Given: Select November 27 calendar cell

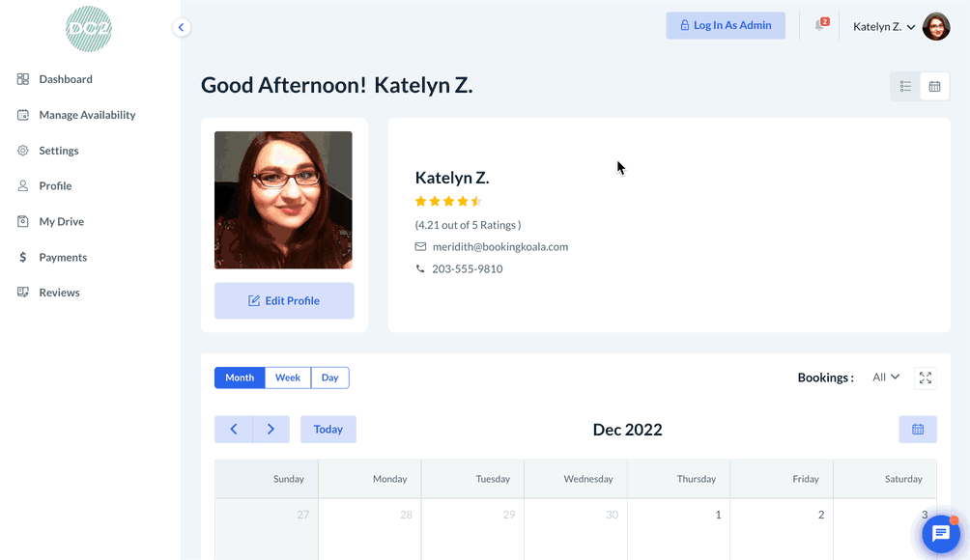Looking at the screenshot, I should click(267, 530).
